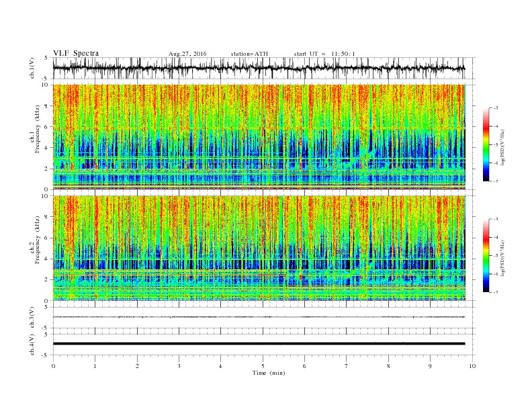
Task: Click the ch.1 spectrogram panel
Action: (x=259, y=137)
